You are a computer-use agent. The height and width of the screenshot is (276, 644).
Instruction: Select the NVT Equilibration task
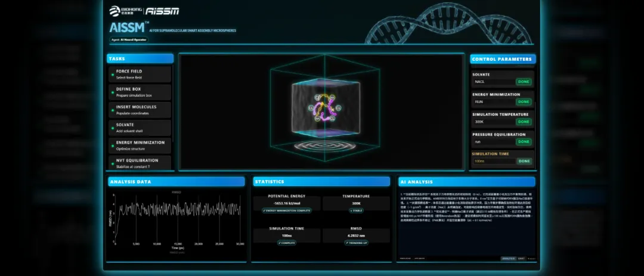pos(140,163)
